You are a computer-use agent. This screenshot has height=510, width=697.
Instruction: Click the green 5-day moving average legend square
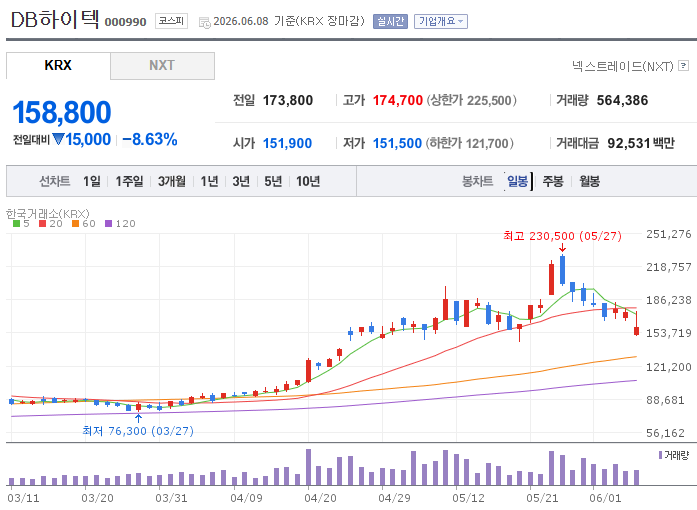(16, 224)
